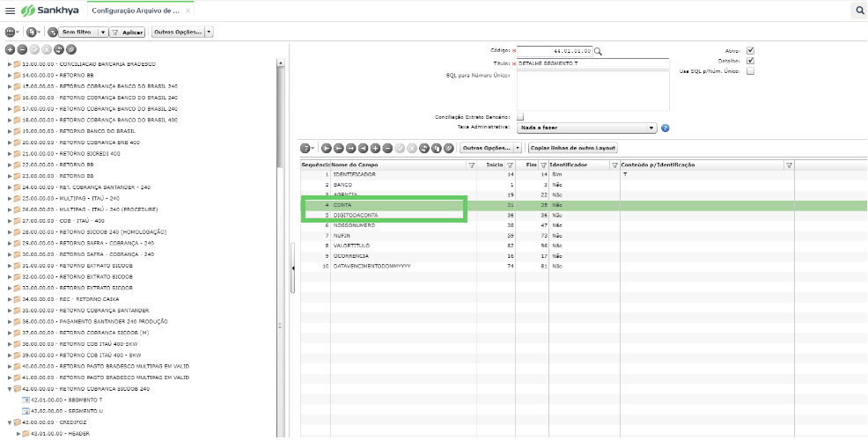This screenshot has height=440, width=868.
Task: Open the hamburger main menu
Action: pyautogui.click(x=10, y=11)
